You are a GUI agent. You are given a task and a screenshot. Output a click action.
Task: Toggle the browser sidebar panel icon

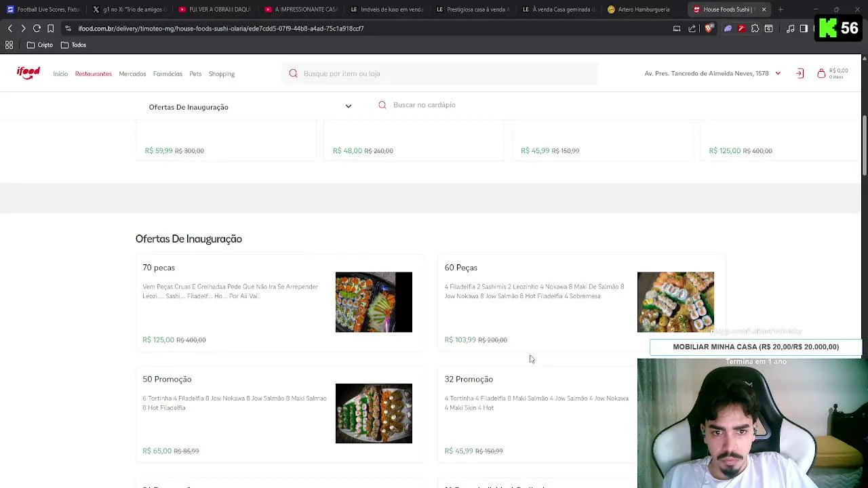(804, 28)
